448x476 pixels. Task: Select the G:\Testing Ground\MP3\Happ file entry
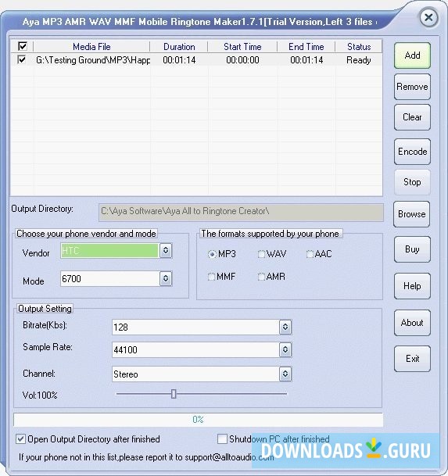point(93,60)
